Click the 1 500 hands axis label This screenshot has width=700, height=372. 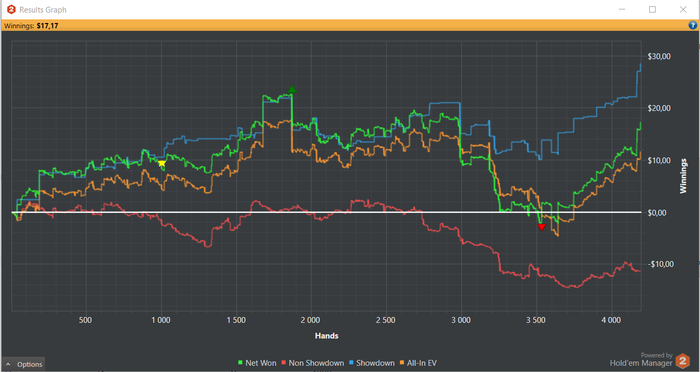235,320
